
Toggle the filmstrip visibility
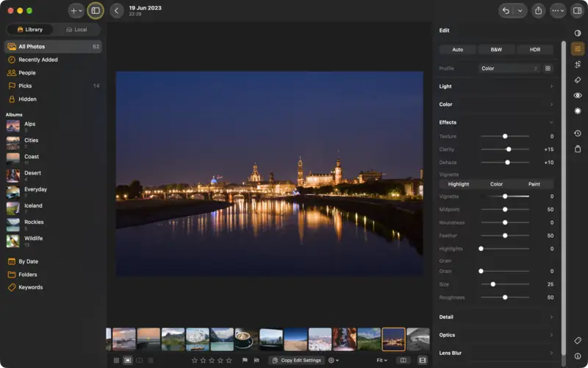pos(423,360)
